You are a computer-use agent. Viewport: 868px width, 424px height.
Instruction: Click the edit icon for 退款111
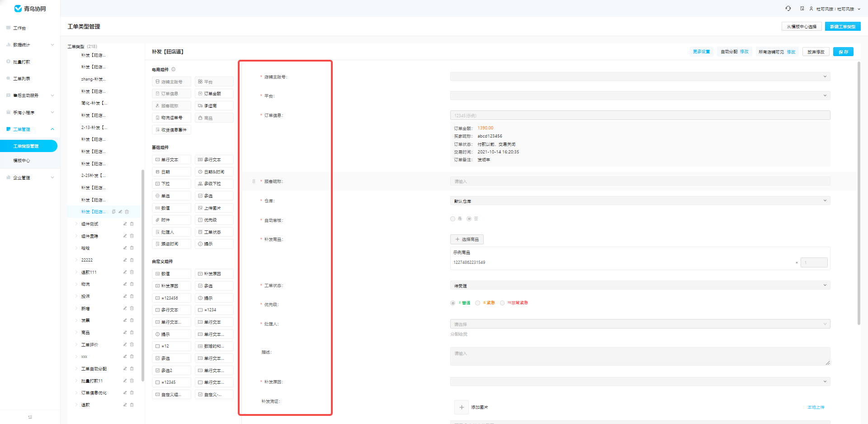125,272
